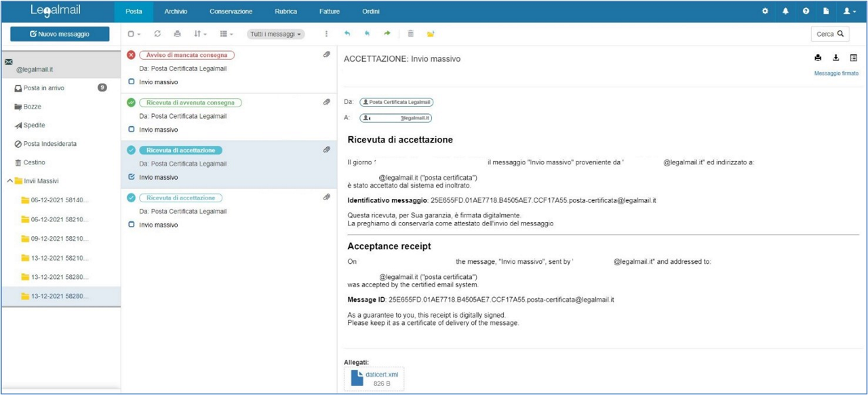
Task: Uncheck the selected Ricevuta di accettazione message
Action: [132, 177]
